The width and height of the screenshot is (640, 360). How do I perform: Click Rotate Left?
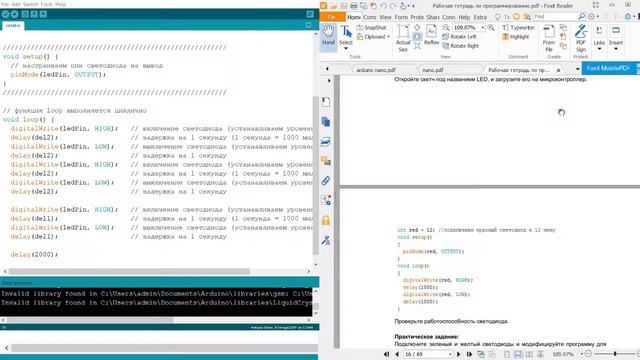tap(459, 37)
